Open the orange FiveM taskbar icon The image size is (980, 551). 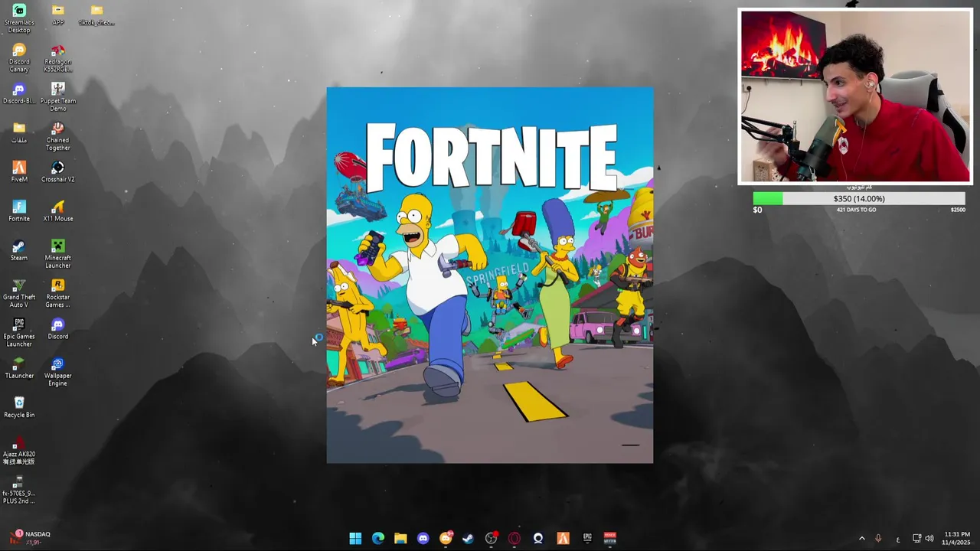[x=563, y=538]
